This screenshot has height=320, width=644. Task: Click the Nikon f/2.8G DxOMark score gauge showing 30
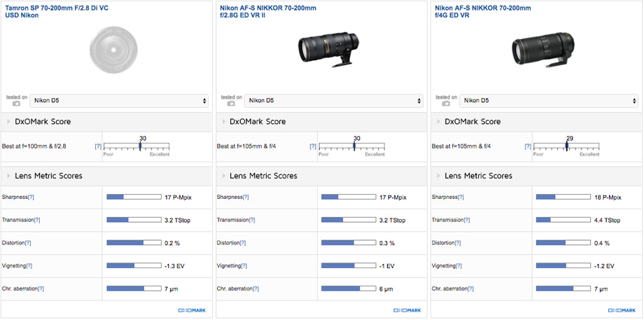(351, 146)
